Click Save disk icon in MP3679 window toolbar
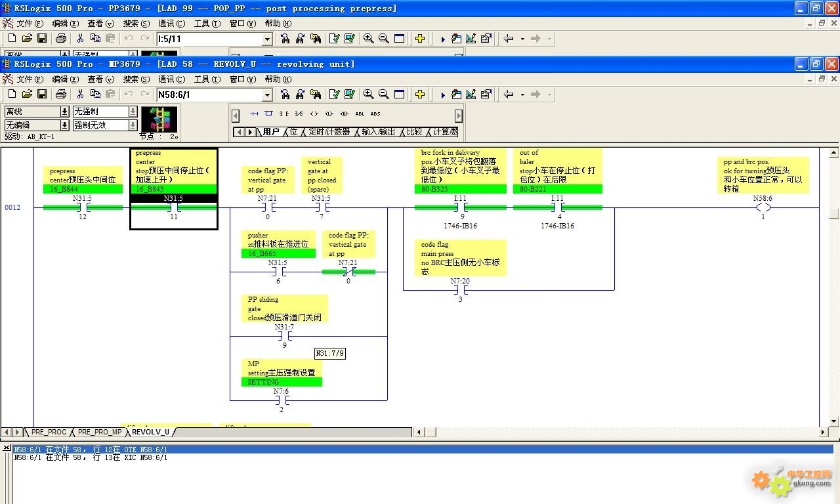 42,94
